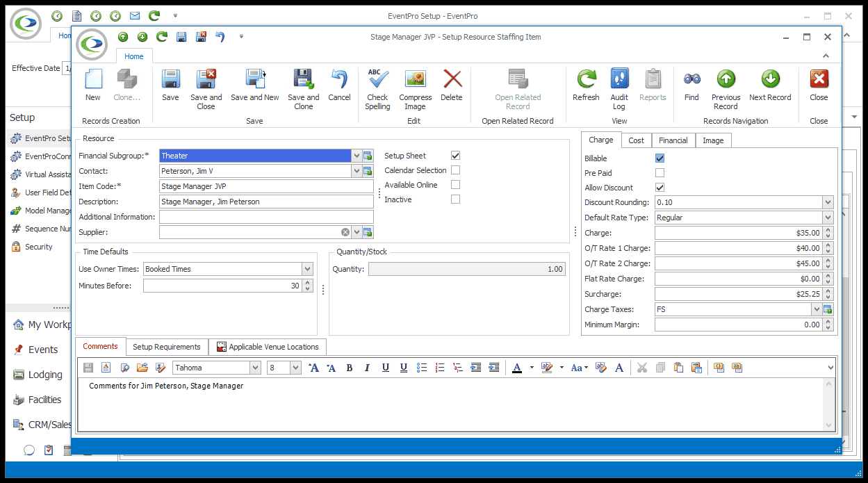The width and height of the screenshot is (868, 483).
Task: Enable the Pre Paid checkbox
Action: (x=660, y=173)
